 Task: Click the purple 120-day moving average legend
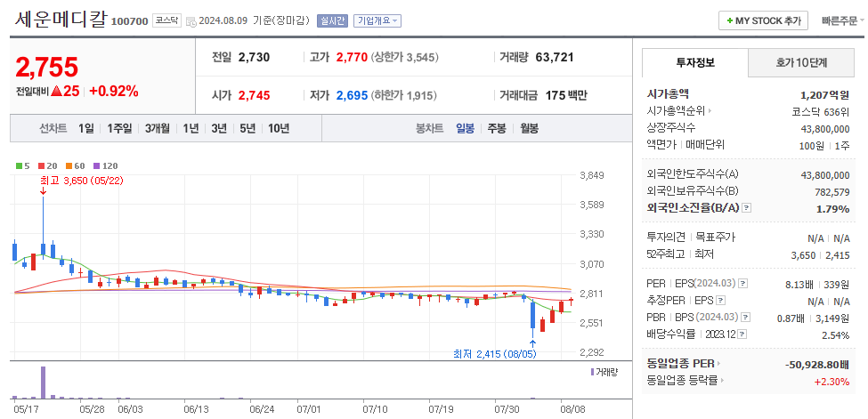coord(105,165)
